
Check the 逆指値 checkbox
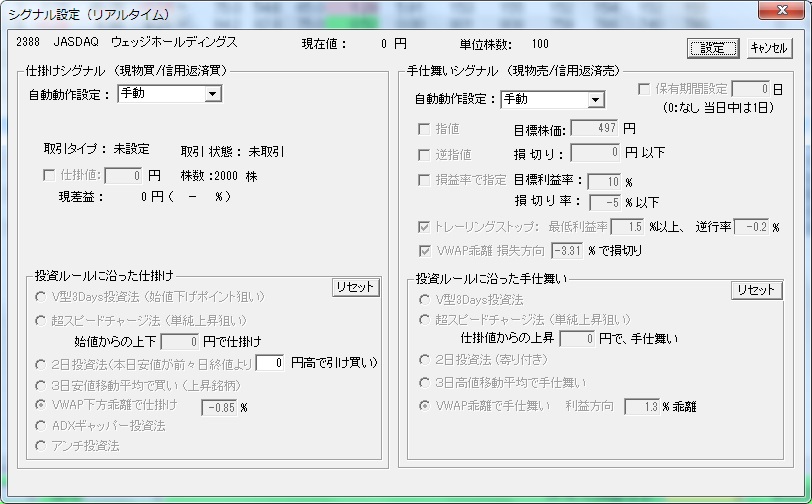(x=424, y=154)
